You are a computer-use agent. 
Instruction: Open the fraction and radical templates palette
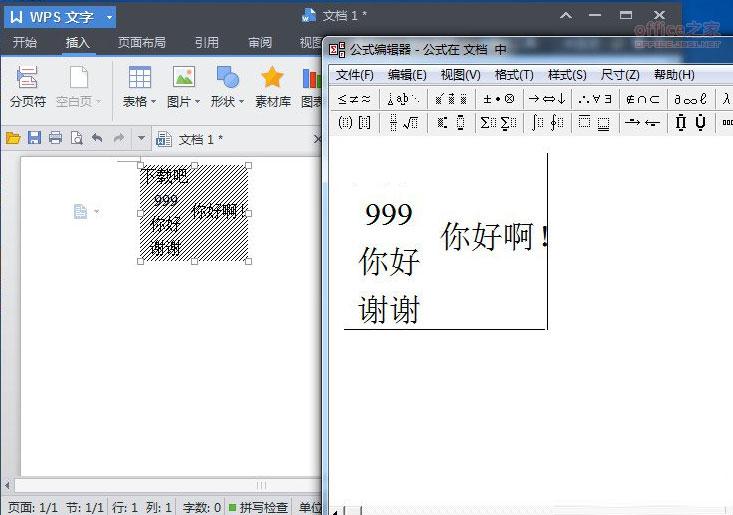click(x=403, y=123)
